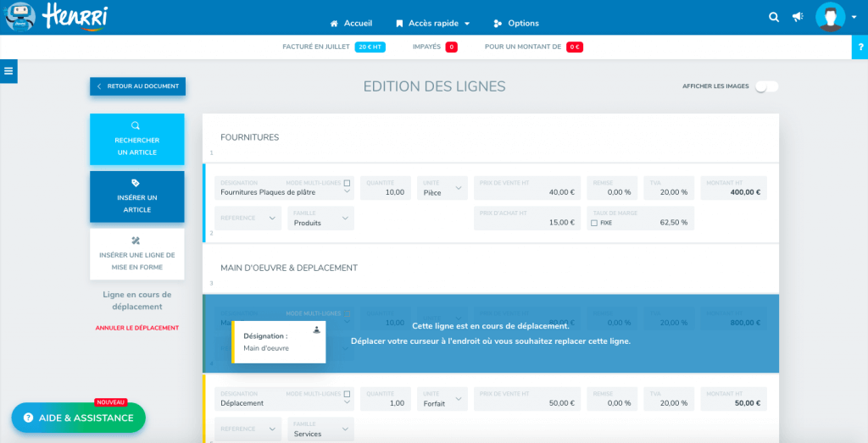Image resolution: width=868 pixels, height=443 pixels.
Task: Open the megaphone announcements icon
Action: (797, 17)
